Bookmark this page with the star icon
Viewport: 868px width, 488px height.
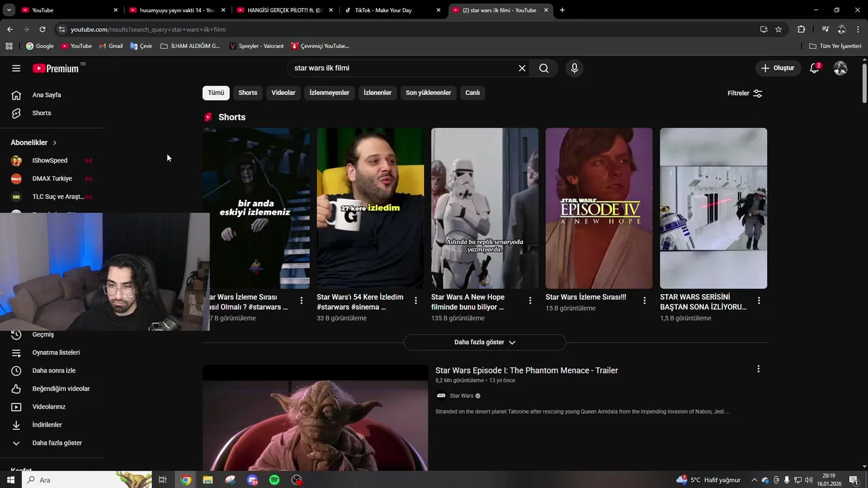coord(778,29)
